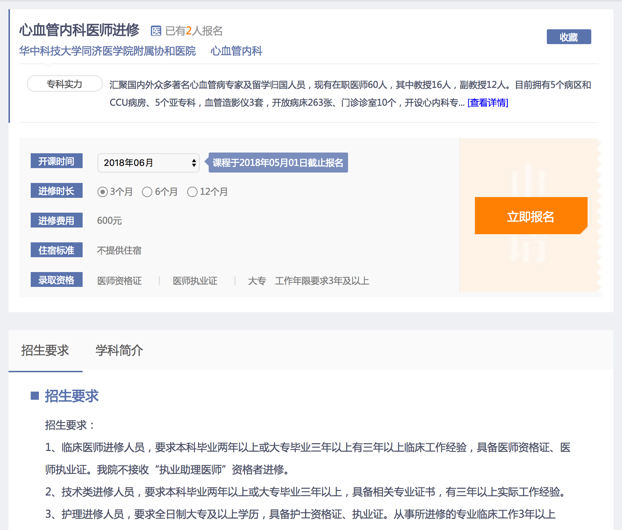622x530 pixels.
Task: Open the 2018年06月 start date dropdown
Action: tap(149, 162)
